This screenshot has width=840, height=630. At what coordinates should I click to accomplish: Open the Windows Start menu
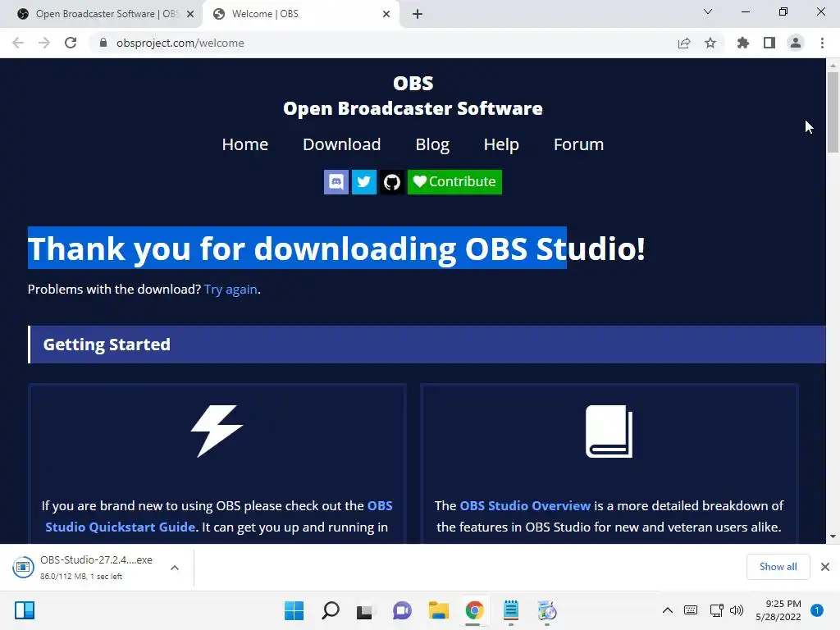[294, 610]
